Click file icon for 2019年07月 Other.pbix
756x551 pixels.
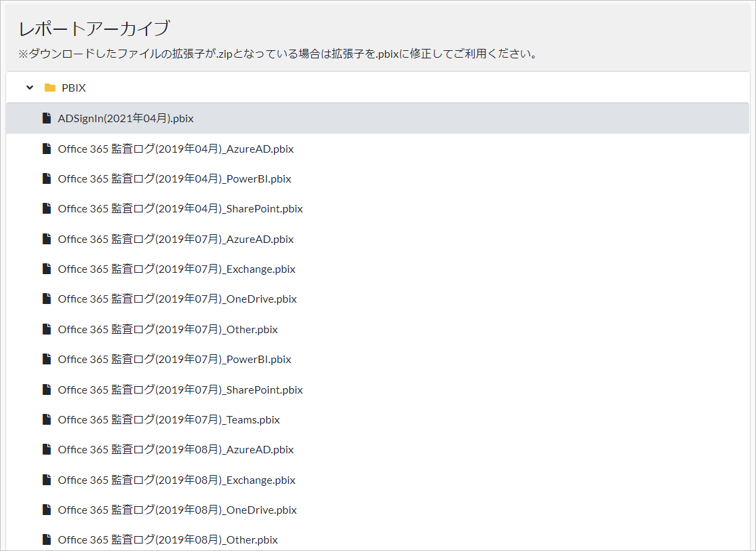point(47,329)
